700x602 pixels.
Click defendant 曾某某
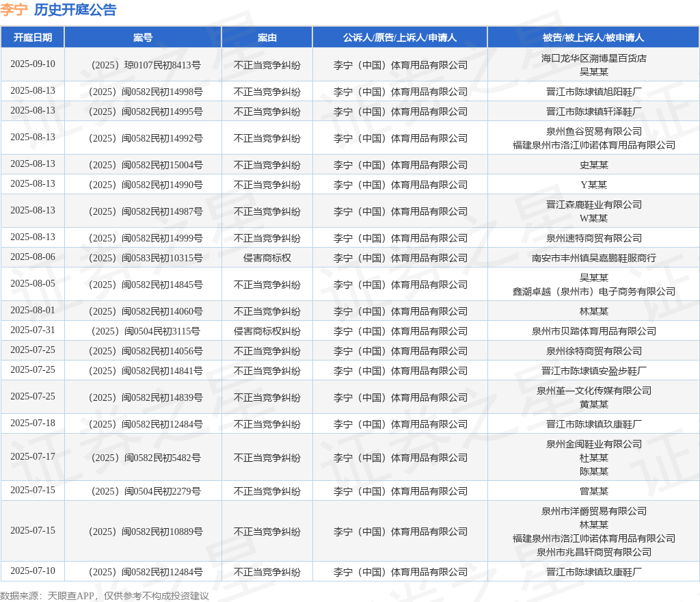point(594,491)
